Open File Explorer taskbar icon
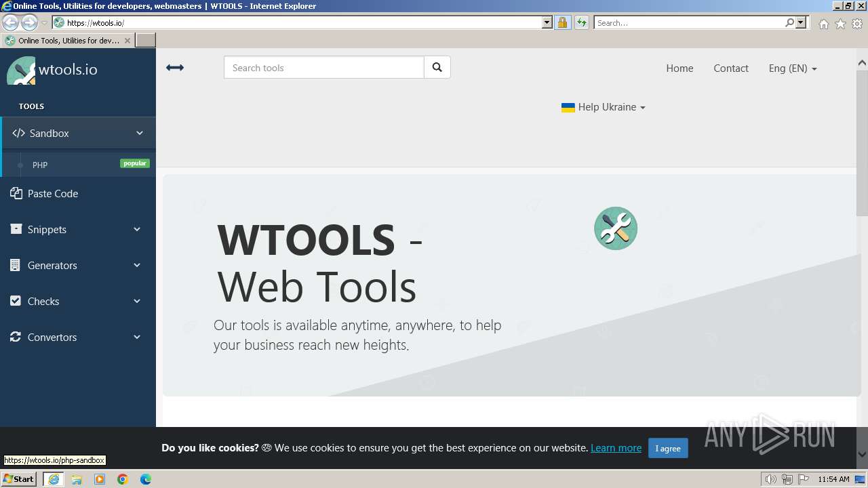 point(77,479)
